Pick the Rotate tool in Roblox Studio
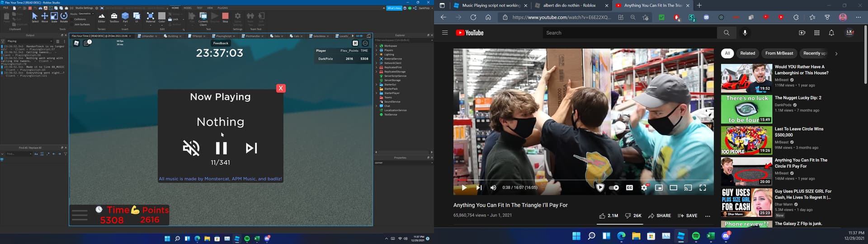The height and width of the screenshot is (244, 868). [x=64, y=17]
